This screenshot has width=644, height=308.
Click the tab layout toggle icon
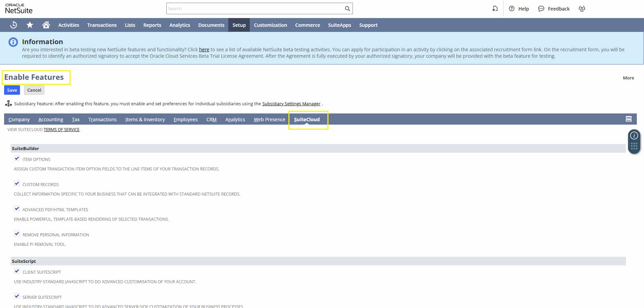click(628, 119)
